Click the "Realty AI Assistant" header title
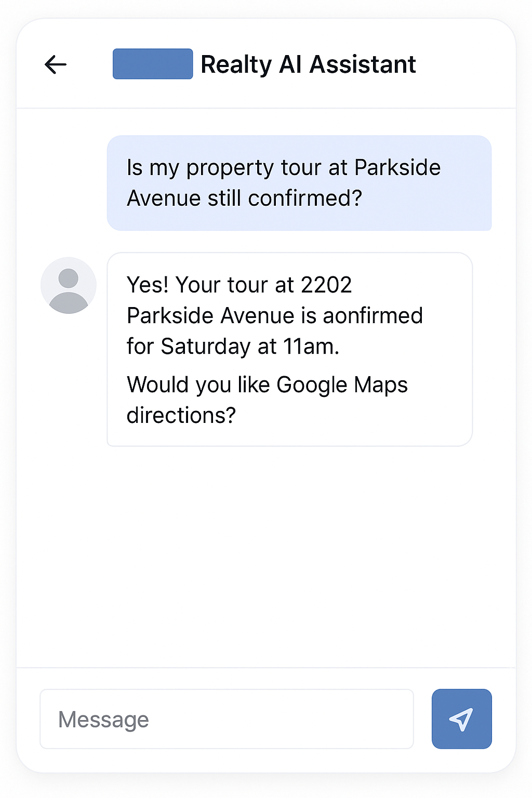The image size is (532, 798). tap(308, 64)
